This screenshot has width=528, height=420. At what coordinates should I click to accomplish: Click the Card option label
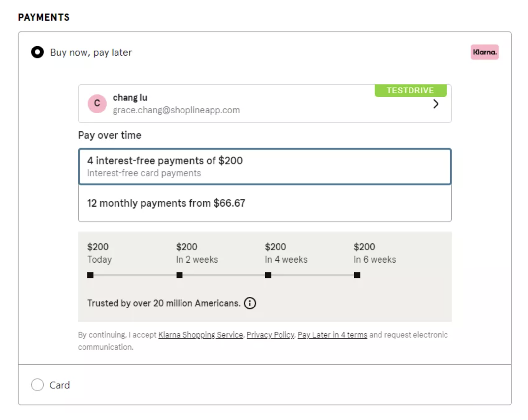coord(60,385)
